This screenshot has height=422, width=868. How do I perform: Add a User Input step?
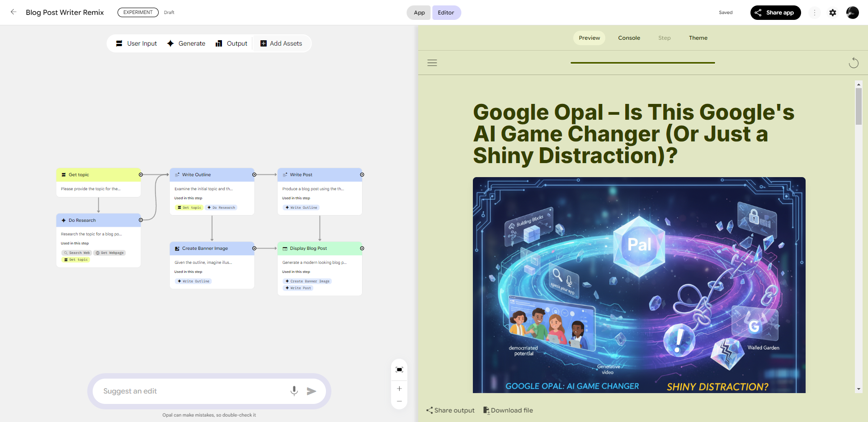[137, 43]
